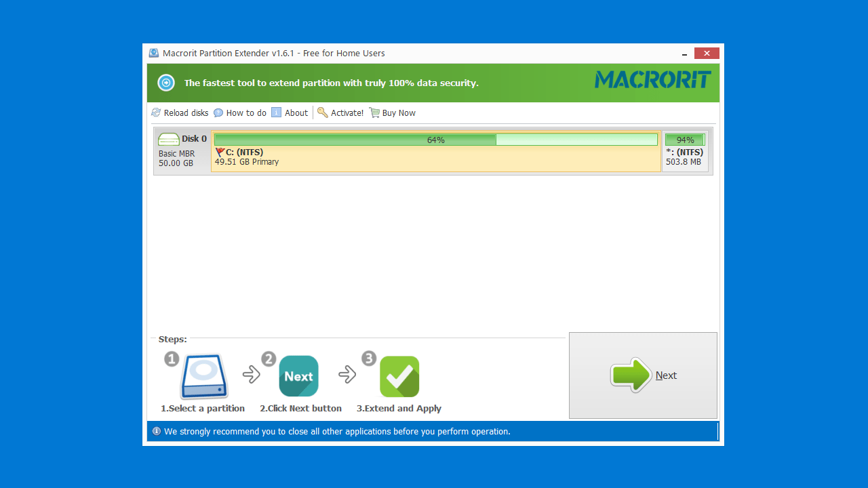Click the Disk 0 drive icon
Image resolution: width=868 pixels, height=488 pixels.
(x=169, y=140)
